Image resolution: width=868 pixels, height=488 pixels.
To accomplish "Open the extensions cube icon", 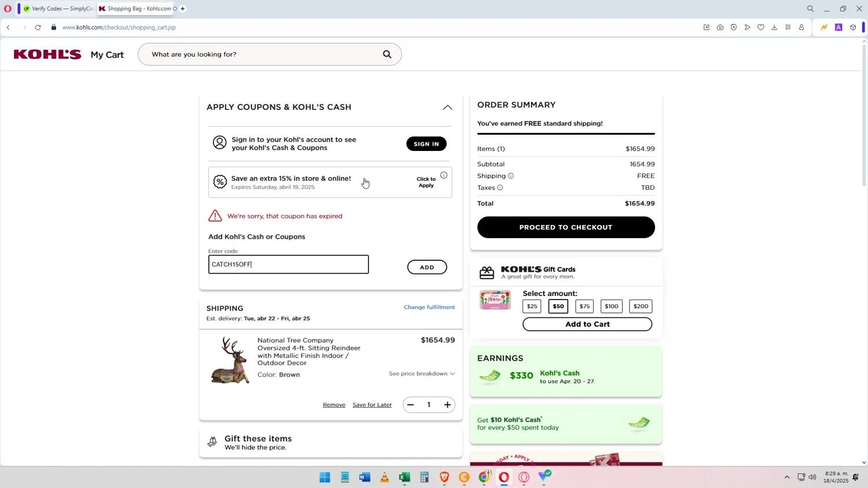I will tap(853, 27).
